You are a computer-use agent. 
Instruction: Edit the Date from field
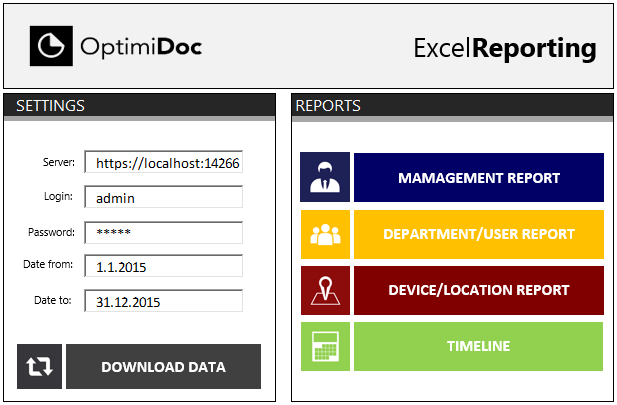[x=164, y=266]
